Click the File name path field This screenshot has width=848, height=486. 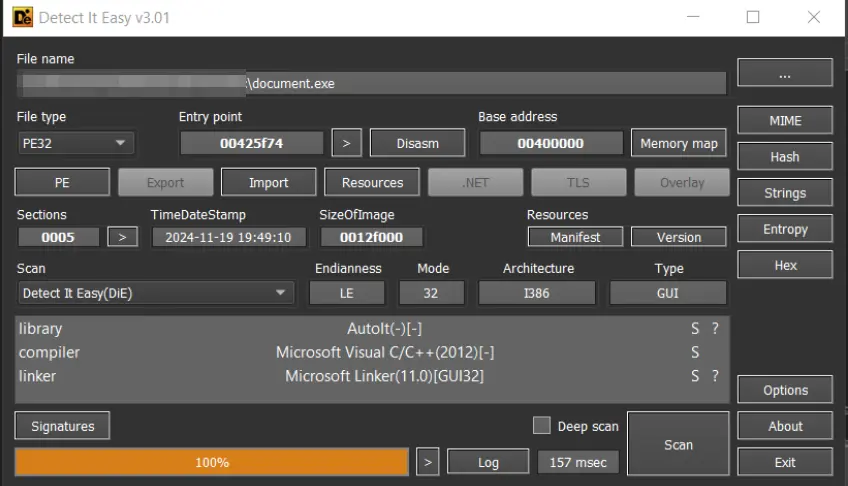372,83
